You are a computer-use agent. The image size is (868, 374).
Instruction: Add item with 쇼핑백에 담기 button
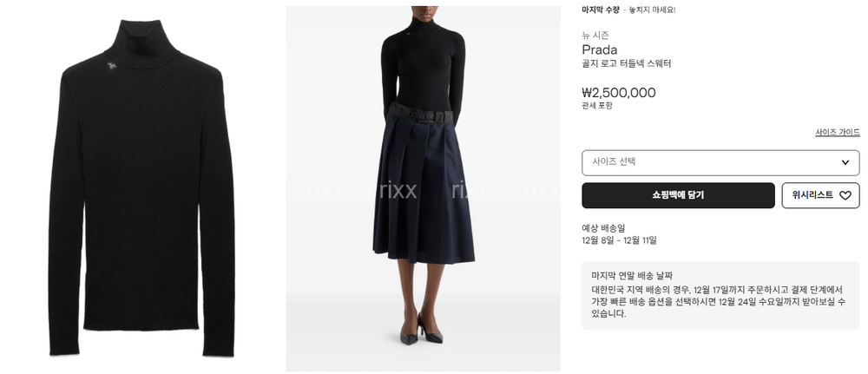(x=678, y=195)
